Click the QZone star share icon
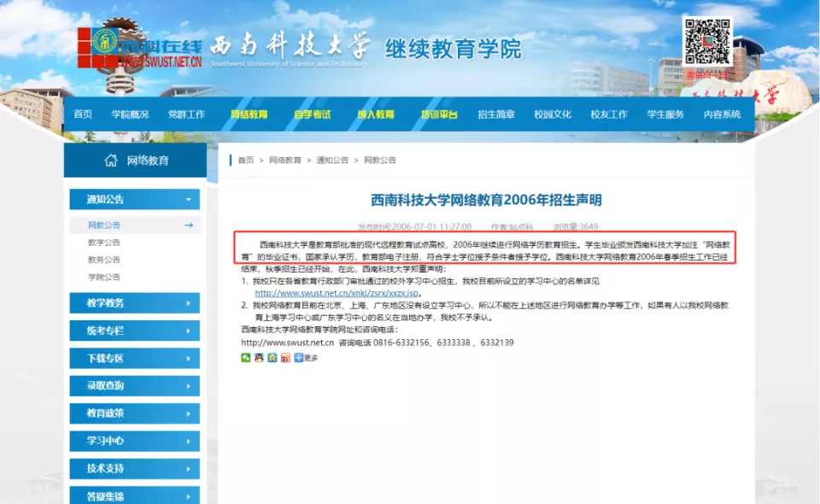The width and height of the screenshot is (820, 504). 272,358
